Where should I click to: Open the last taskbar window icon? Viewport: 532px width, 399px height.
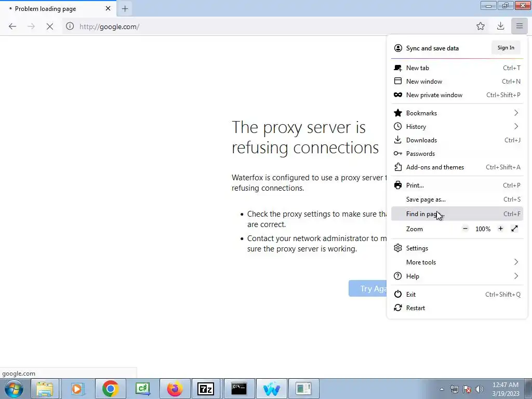(303, 389)
